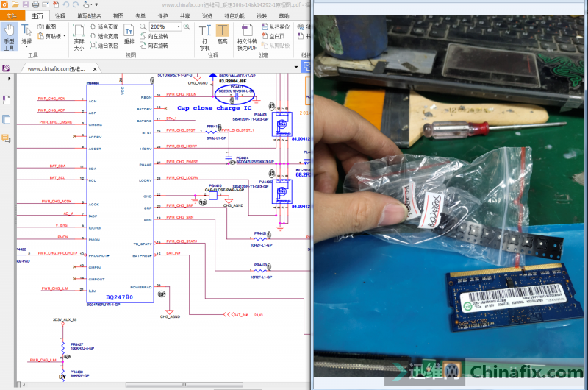Viewport: 588px width, 390px height.
Task: Open the bookmarks panel in sidebar
Action: click(6, 99)
